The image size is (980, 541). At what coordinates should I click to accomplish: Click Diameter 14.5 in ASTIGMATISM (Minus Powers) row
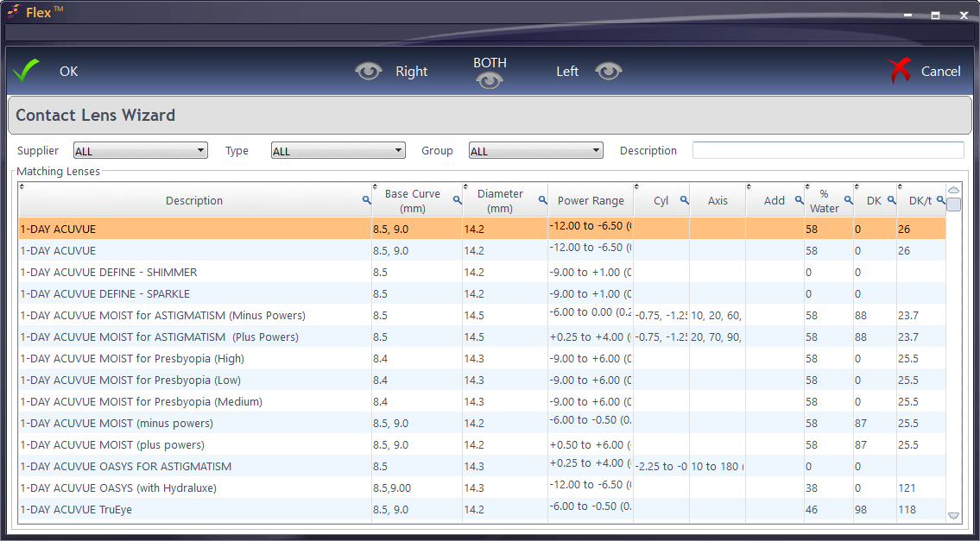[474, 316]
